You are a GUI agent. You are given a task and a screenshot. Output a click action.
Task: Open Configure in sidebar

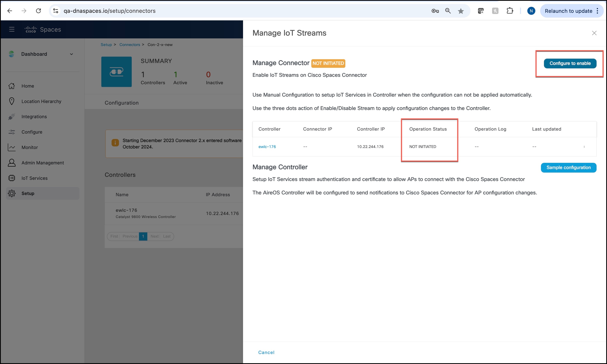[32, 132]
